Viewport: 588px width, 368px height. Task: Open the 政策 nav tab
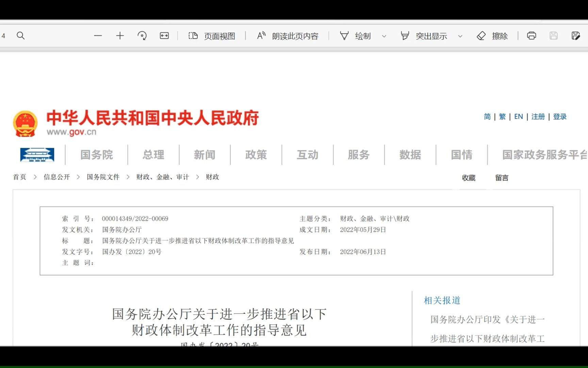click(256, 155)
